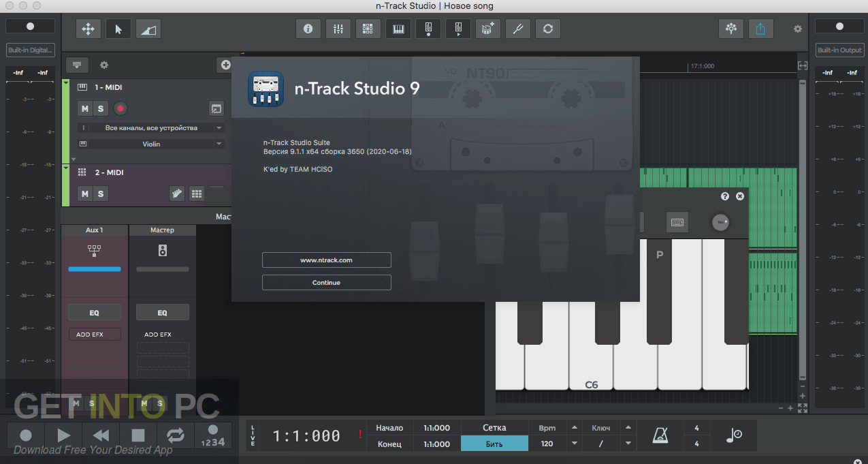Click the blue share export icon
The height and width of the screenshot is (464, 868).
[x=760, y=29]
